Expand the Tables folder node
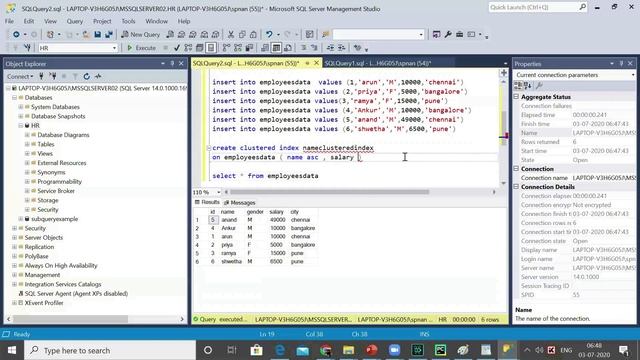This screenshot has height=360, width=640. tap(27, 144)
